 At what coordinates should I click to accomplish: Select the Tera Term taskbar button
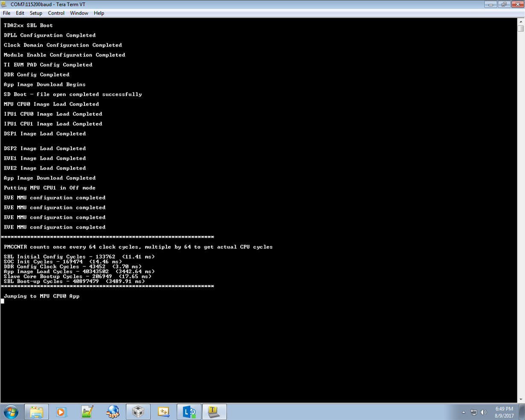(214, 412)
